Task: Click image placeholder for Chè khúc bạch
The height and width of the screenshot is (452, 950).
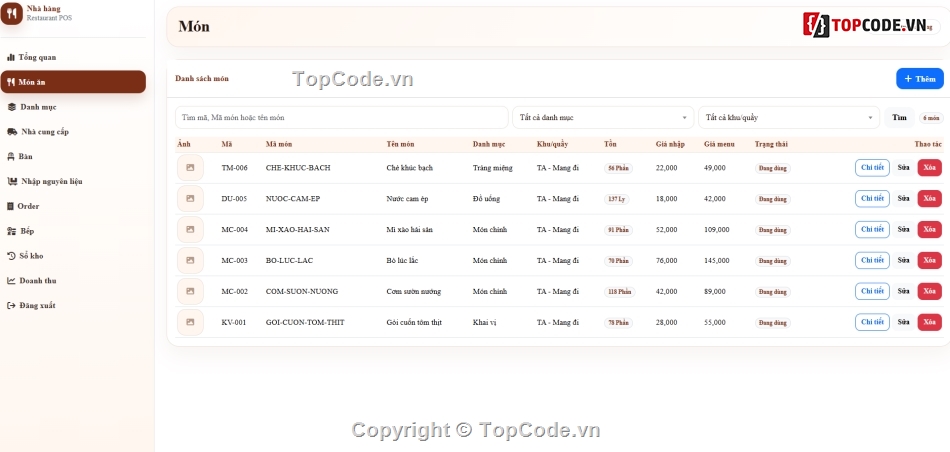Action: (x=190, y=168)
